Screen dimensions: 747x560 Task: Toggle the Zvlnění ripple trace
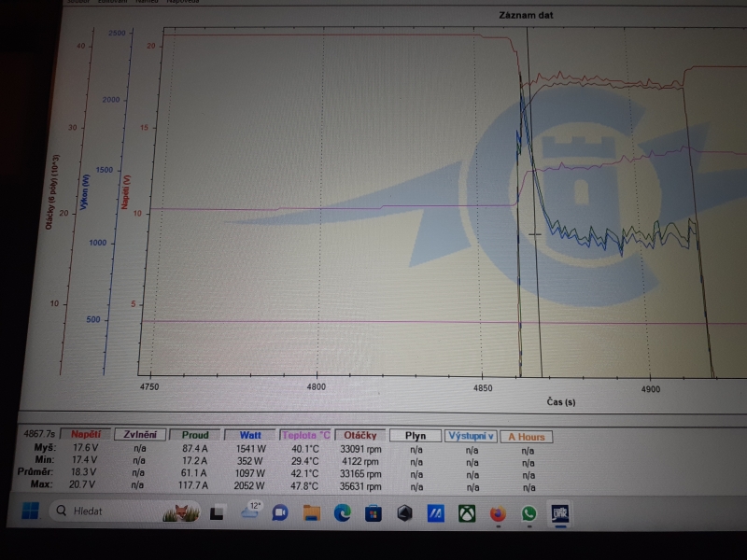[x=140, y=434]
